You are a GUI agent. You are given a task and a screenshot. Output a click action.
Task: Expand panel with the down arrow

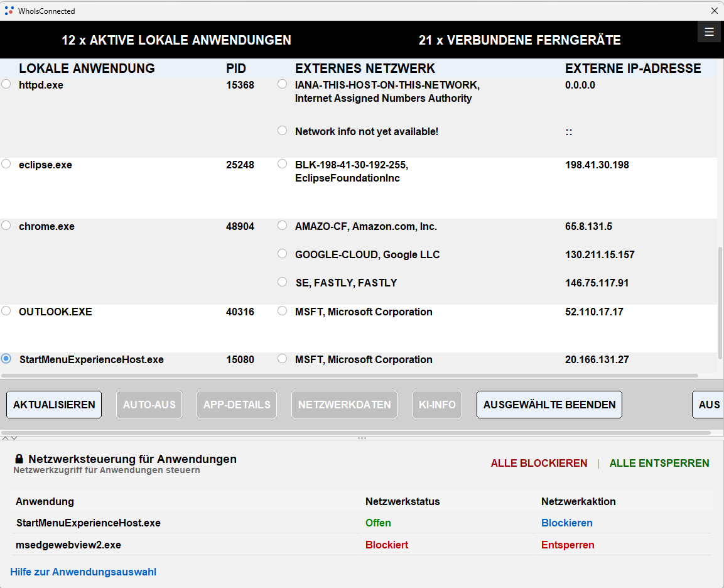[x=14, y=438]
